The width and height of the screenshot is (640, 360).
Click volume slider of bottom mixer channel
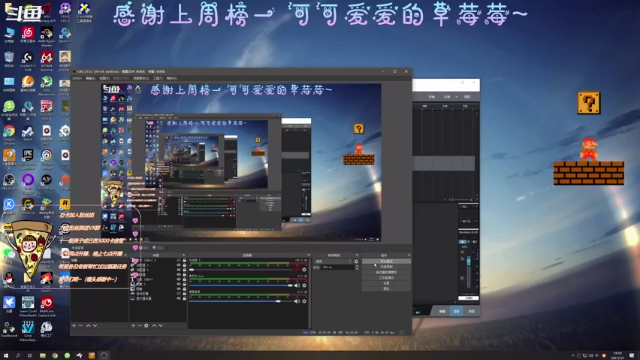[241, 301]
